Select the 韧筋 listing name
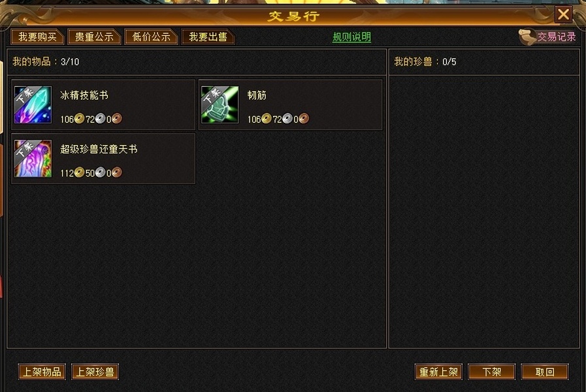586x392 pixels. [x=257, y=95]
